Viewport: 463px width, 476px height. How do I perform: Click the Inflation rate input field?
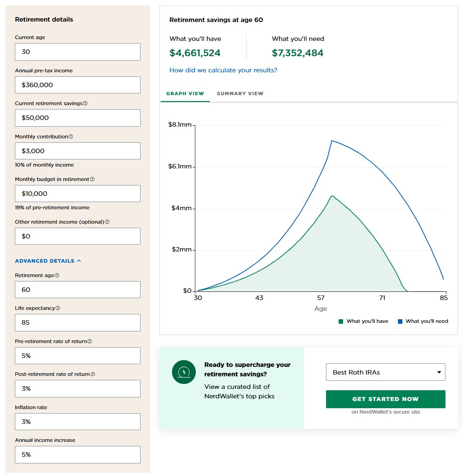tap(77, 421)
